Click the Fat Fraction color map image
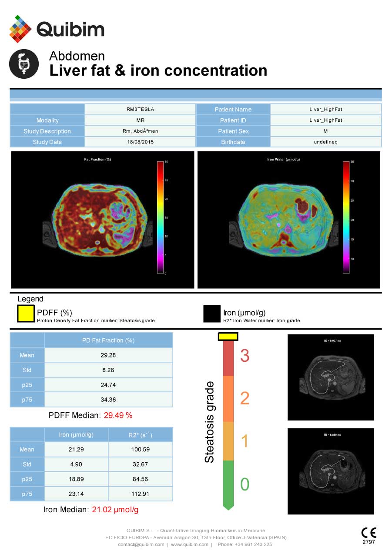The width and height of the screenshot is (392, 554). pos(103,220)
